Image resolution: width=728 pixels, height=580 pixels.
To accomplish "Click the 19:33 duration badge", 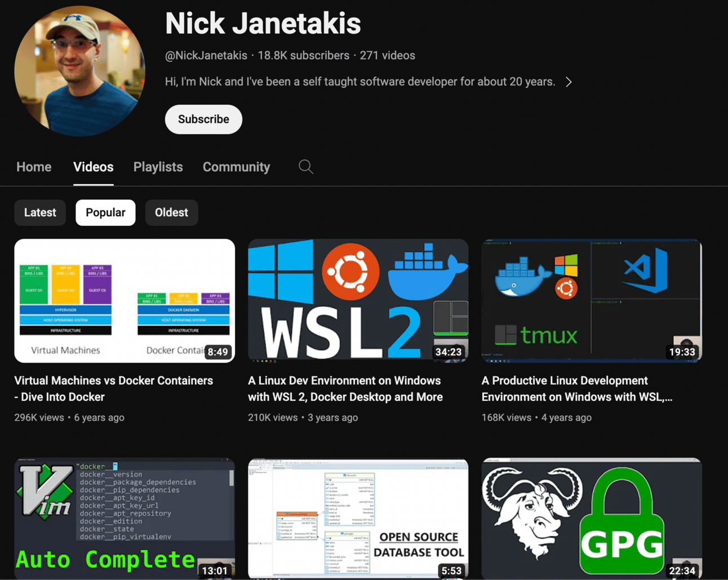I will click(x=682, y=352).
